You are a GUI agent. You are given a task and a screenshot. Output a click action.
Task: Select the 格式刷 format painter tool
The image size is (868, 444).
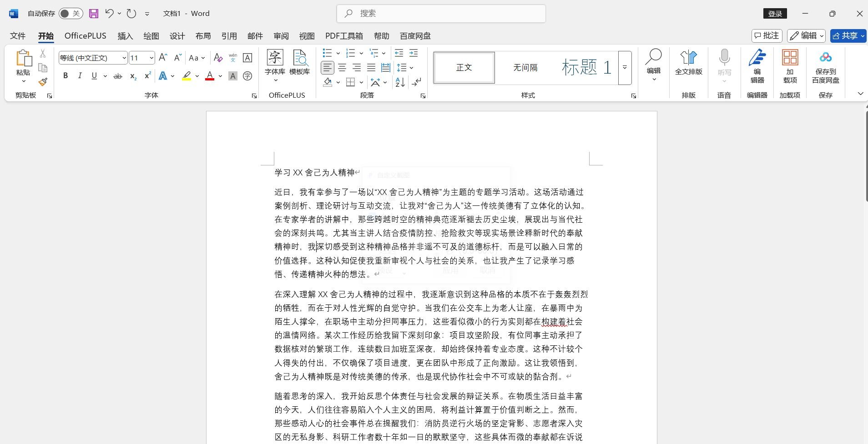[x=42, y=81]
